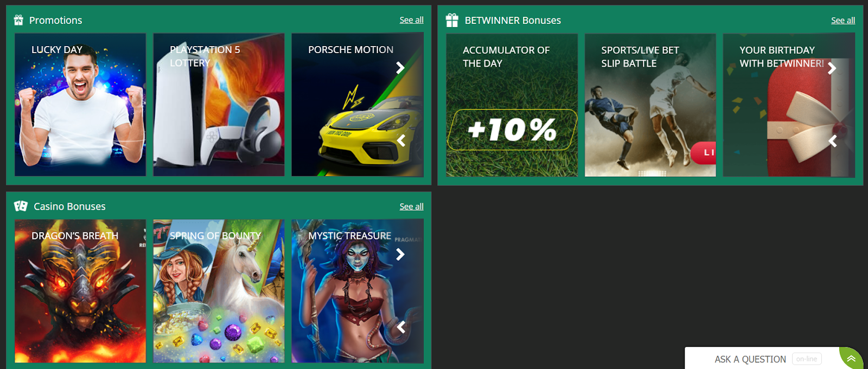The width and height of the screenshot is (868, 369).
Task: Open Accumulator of the Day bonus
Action: point(512,105)
